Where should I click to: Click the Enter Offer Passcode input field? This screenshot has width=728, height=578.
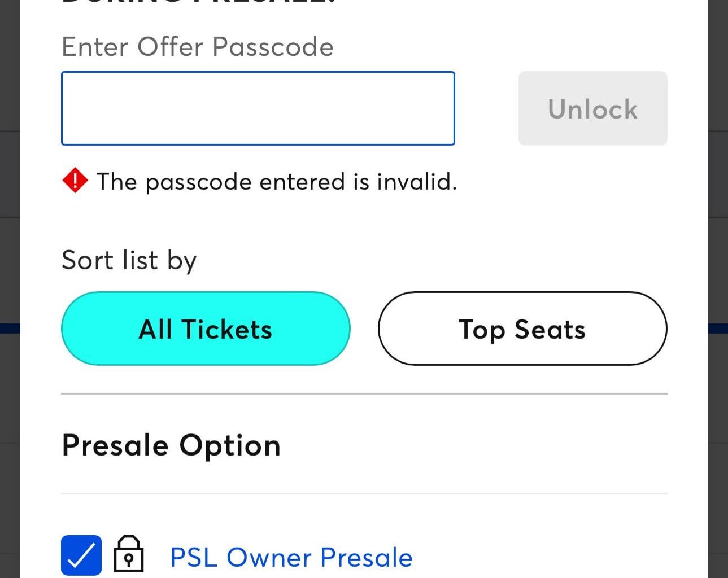click(x=258, y=108)
